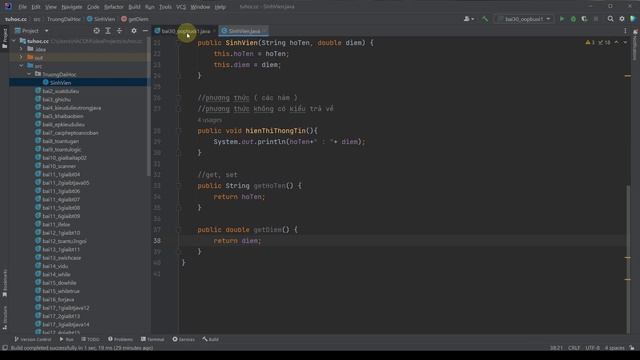Collapse the TruongDaiHoc package
The width and height of the screenshot is (640, 360).
29,74
